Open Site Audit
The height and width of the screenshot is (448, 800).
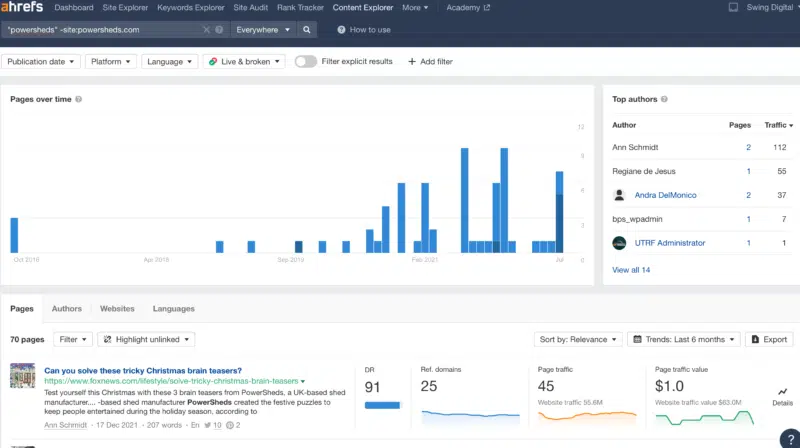[251, 7]
